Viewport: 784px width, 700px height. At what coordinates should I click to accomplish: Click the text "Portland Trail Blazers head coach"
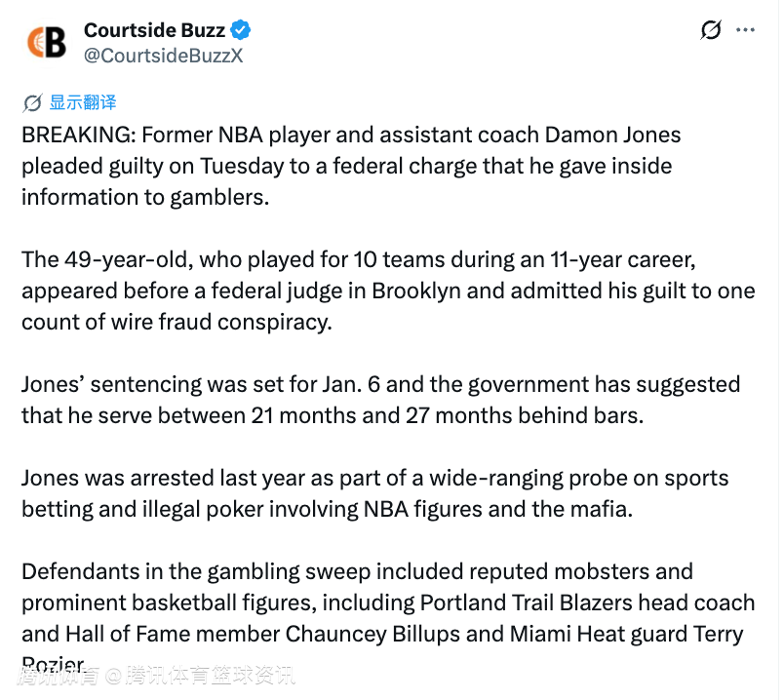click(x=588, y=603)
